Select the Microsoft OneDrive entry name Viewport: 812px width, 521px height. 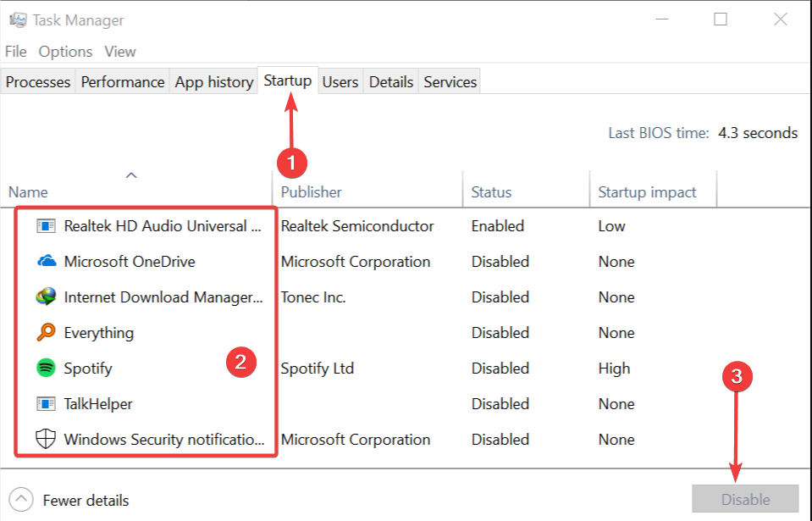click(x=130, y=262)
